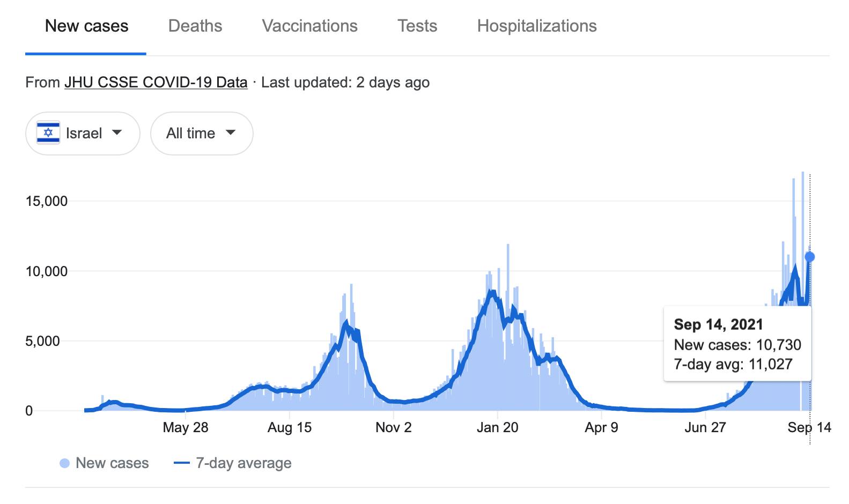The height and width of the screenshot is (504, 849).
Task: Click the Nov 2 axis label
Action: click(393, 427)
